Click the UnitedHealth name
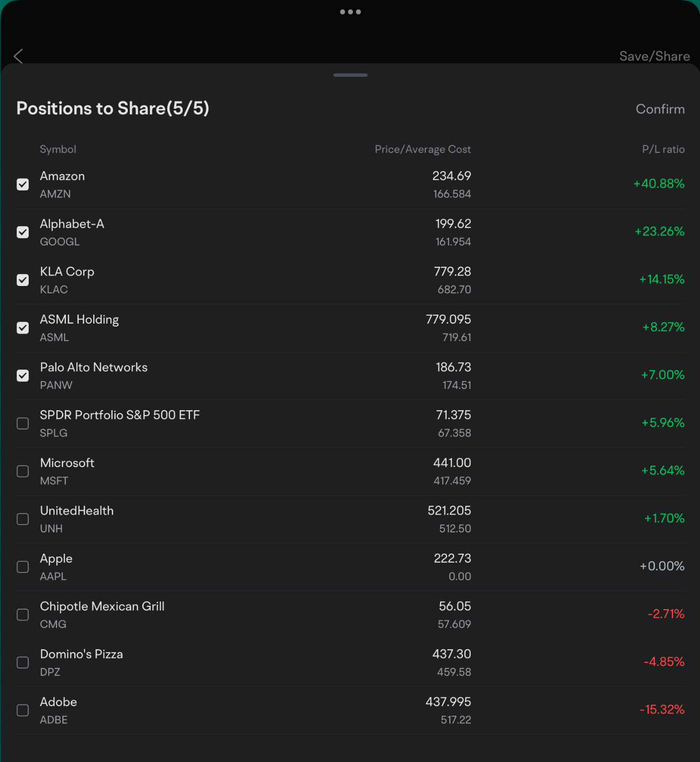The height and width of the screenshot is (762, 700). [x=77, y=511]
